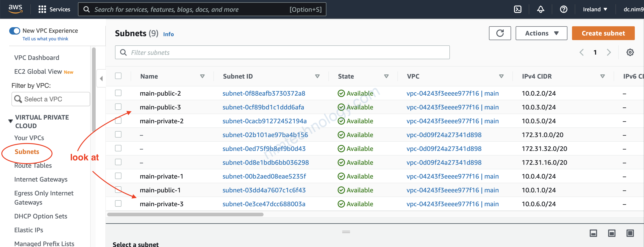The height and width of the screenshot is (247, 644).
Task: Focus the Filter subnets search field
Action: pos(282,52)
